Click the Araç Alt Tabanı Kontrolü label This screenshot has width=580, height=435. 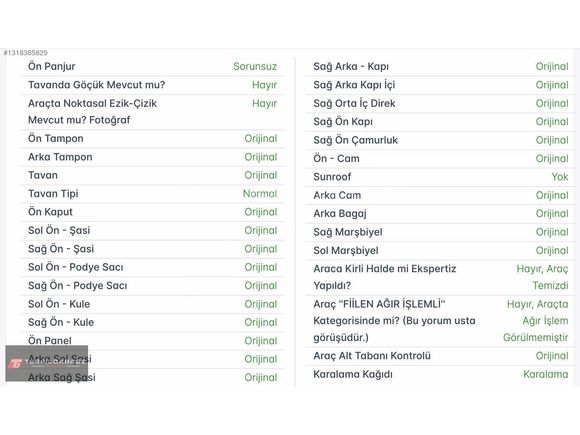[372, 356]
